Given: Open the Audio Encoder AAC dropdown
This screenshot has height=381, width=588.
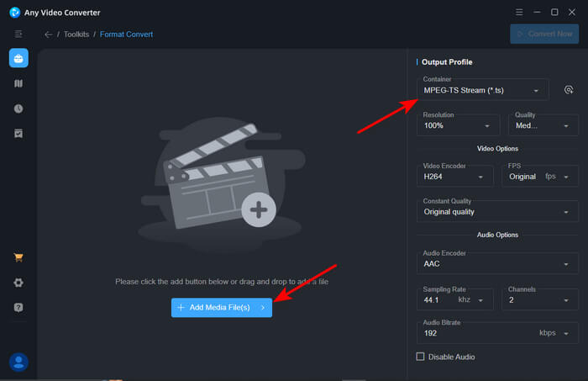Looking at the screenshot, I should click(x=497, y=263).
